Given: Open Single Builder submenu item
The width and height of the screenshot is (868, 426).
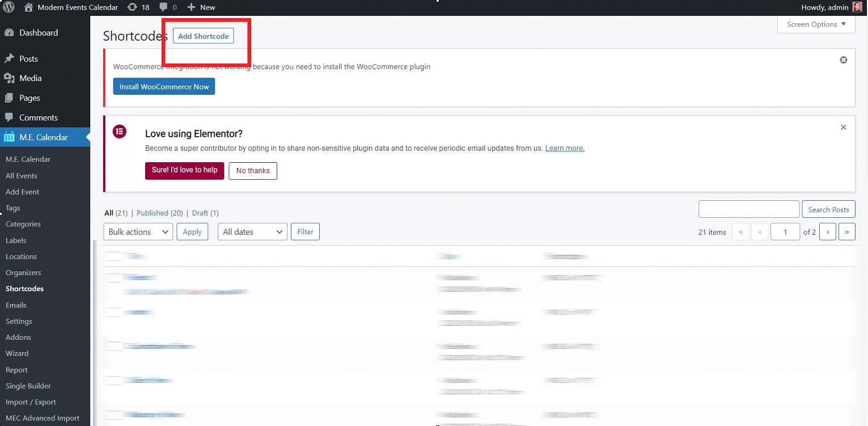Looking at the screenshot, I should click(28, 386).
